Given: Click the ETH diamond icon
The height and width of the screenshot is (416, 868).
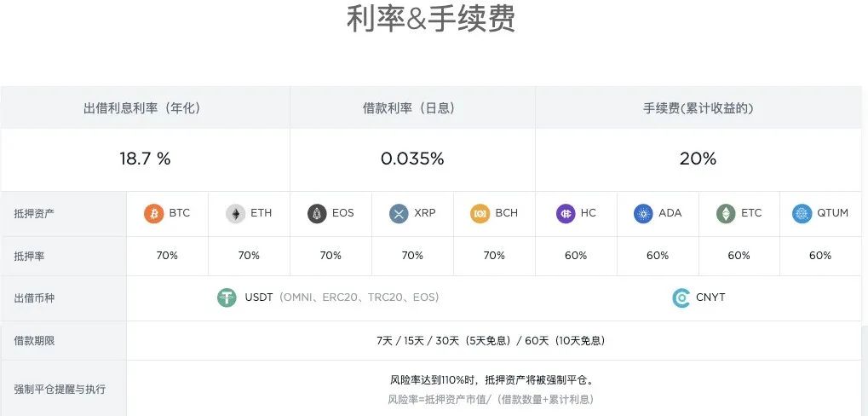Looking at the screenshot, I should pos(235,213).
